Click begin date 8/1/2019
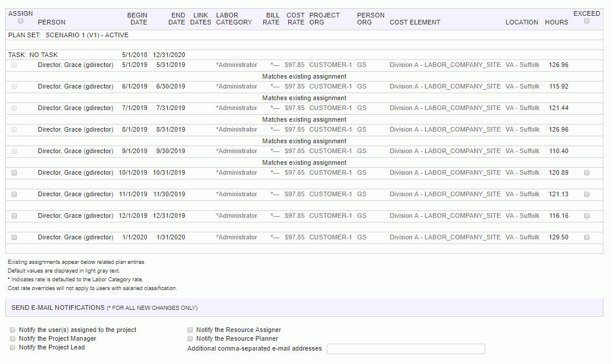 135,129
